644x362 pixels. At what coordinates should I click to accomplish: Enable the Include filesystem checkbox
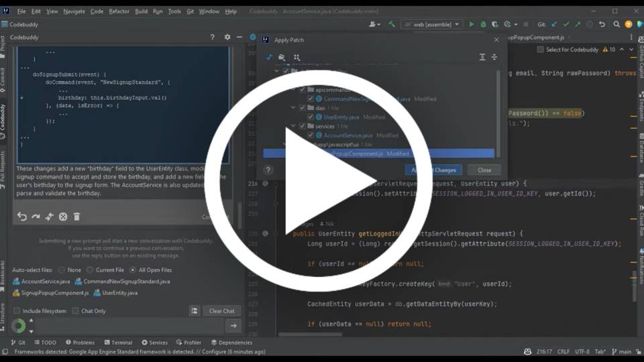tap(17, 311)
